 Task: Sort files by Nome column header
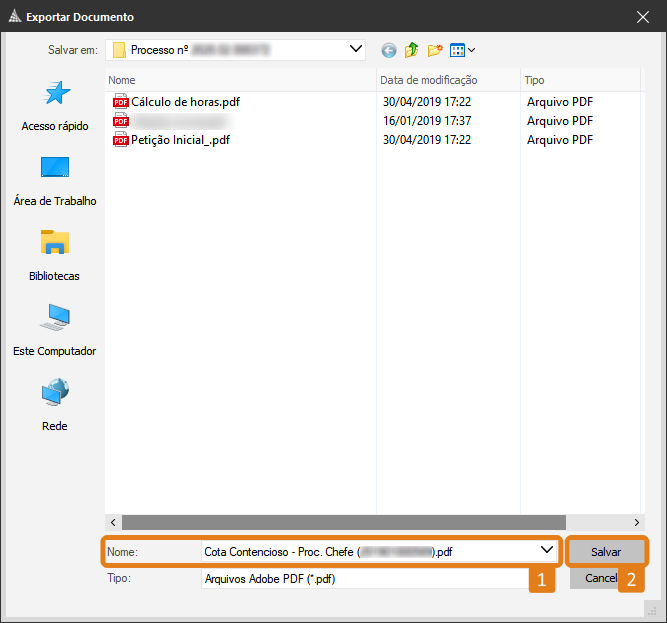(x=240, y=80)
